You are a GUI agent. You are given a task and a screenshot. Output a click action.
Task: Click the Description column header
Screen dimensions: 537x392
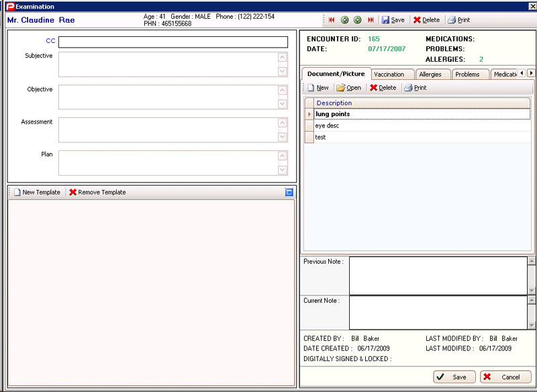422,103
